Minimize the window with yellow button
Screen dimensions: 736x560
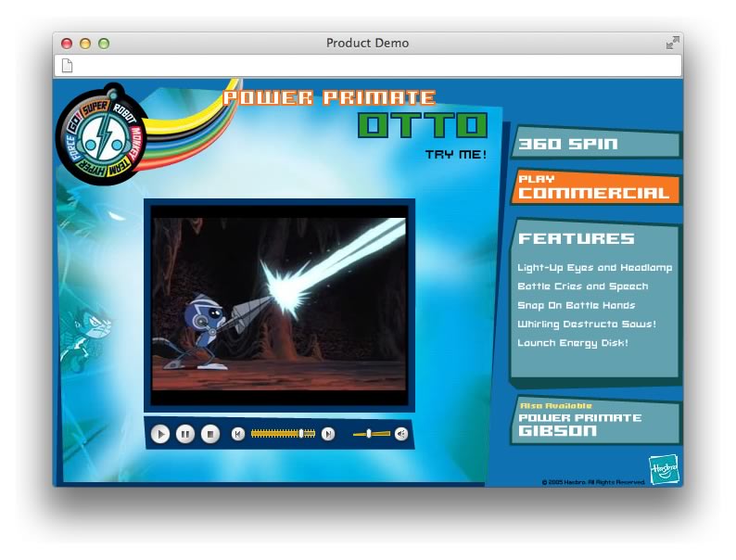coord(85,44)
